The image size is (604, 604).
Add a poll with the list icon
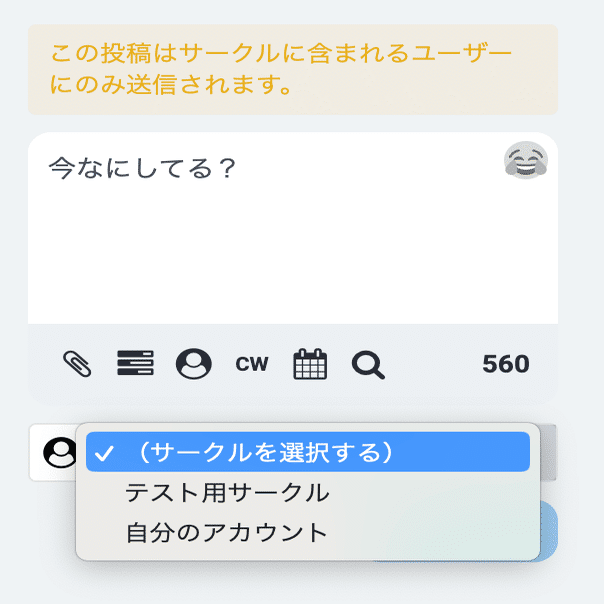135,364
